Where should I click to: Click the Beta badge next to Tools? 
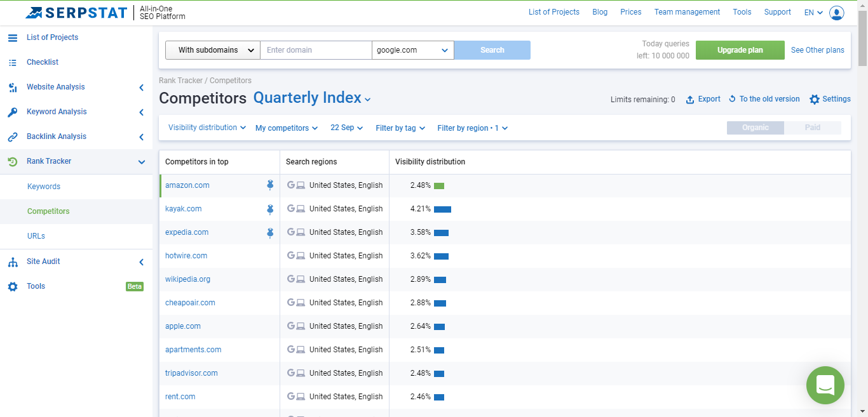point(135,286)
